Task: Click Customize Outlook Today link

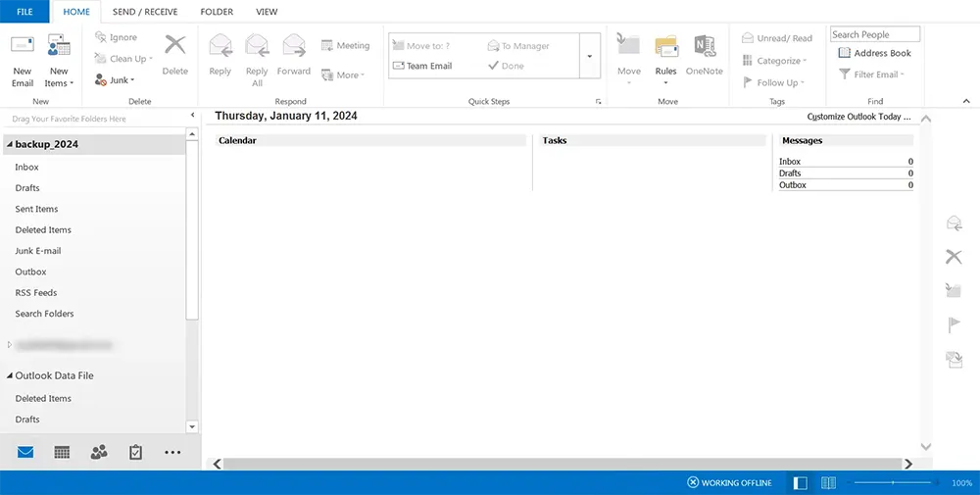Action: (x=858, y=117)
